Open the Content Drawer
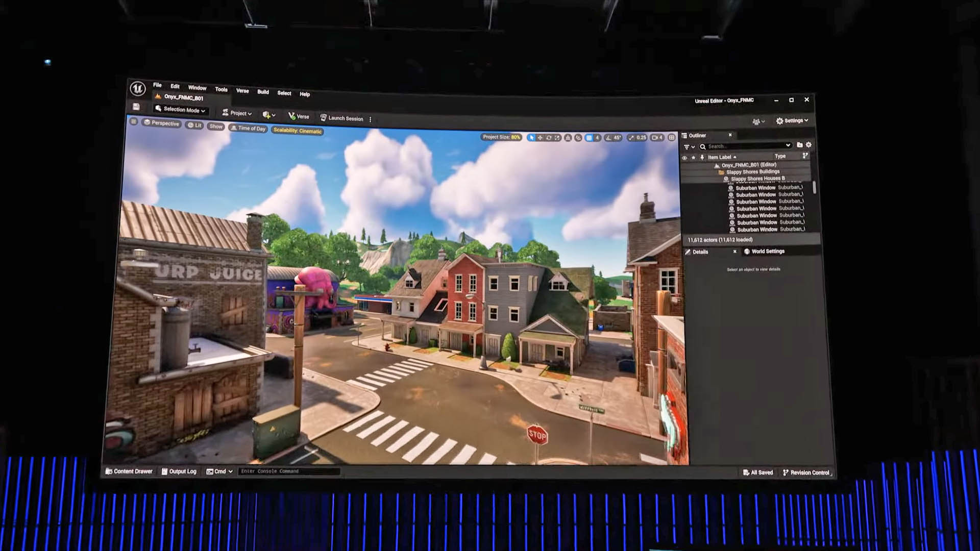980x551 pixels. 129,471
